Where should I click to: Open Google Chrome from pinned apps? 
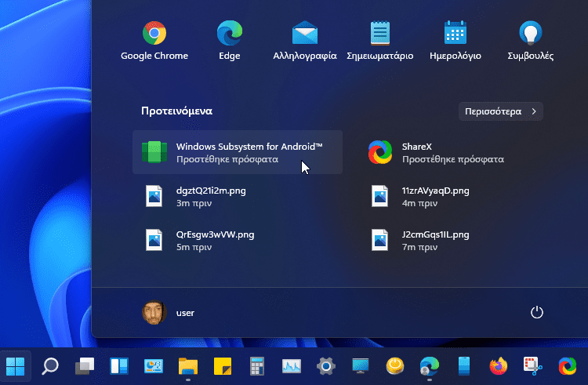click(x=154, y=39)
